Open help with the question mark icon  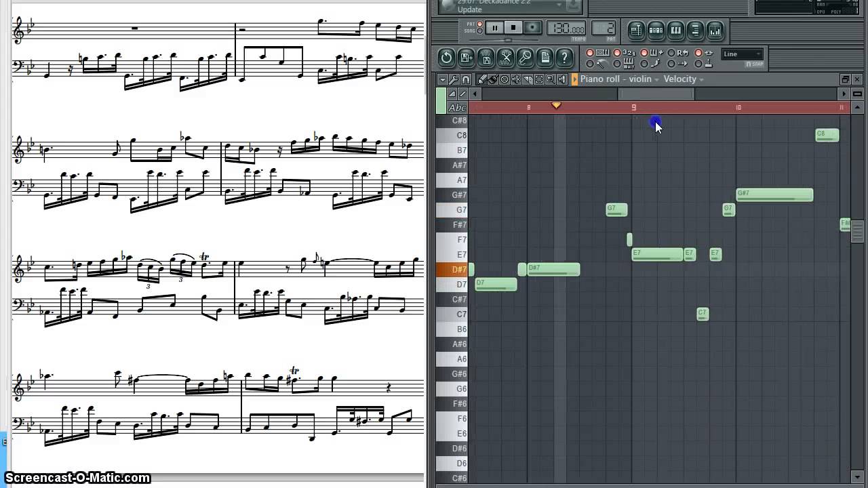(564, 58)
